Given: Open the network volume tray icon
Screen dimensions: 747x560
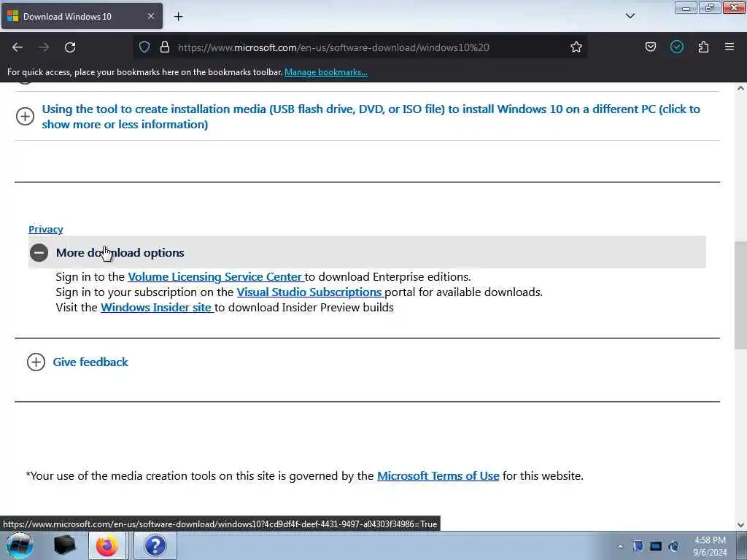Looking at the screenshot, I should 673,546.
